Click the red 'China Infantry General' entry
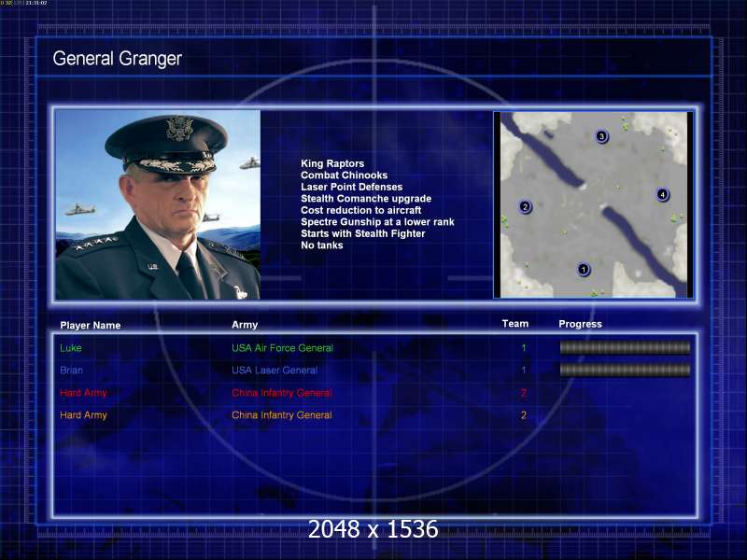This screenshot has width=747, height=560. 282,393
